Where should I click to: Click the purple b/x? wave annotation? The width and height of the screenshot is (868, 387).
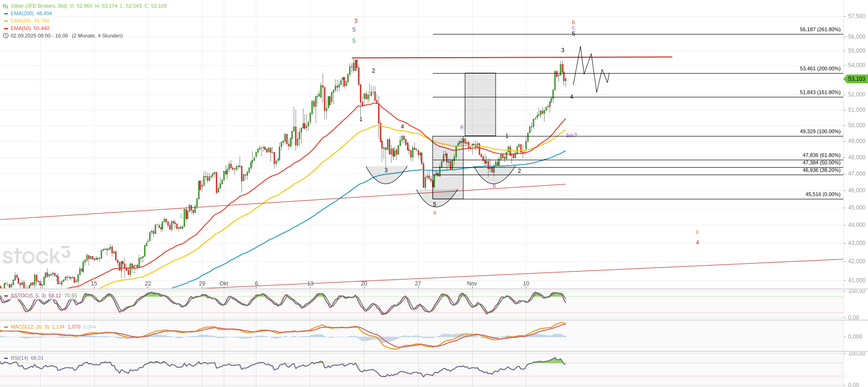(x=572, y=136)
